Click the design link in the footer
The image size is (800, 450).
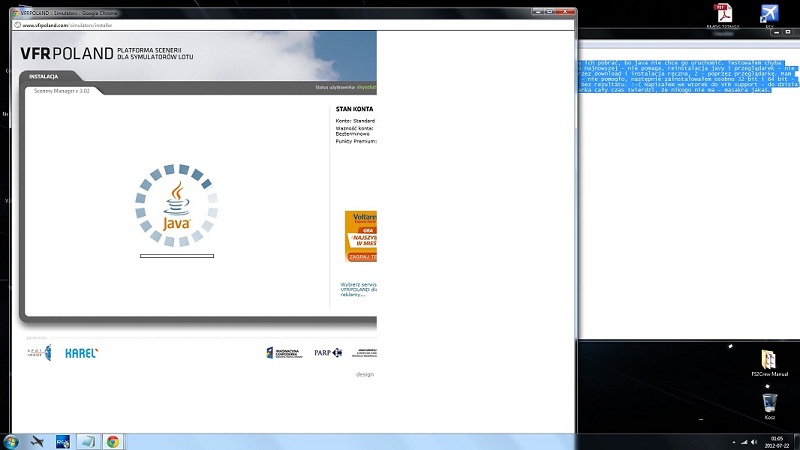pyautogui.click(x=365, y=374)
